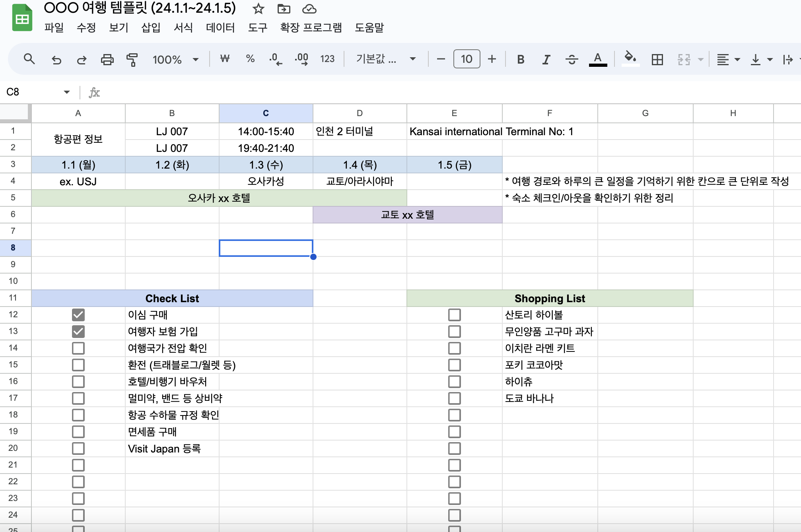This screenshot has height=532, width=801.
Task: Open the 삽입 menu
Action: [151, 27]
